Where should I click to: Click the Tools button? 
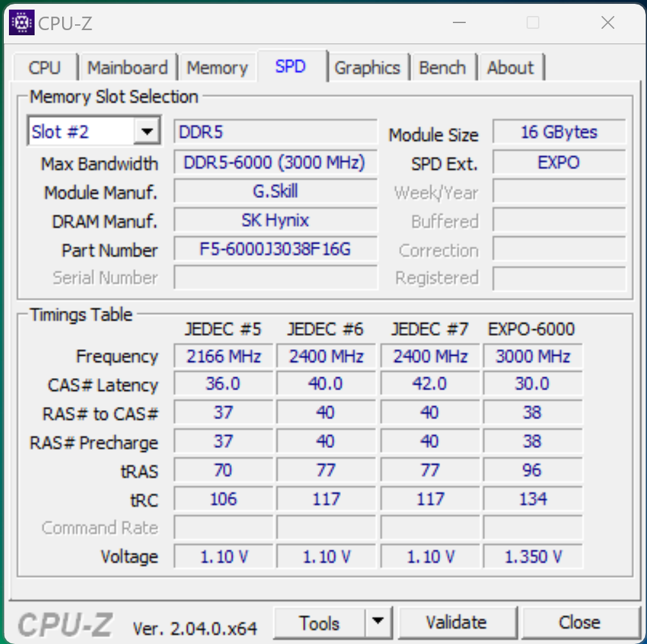pyautogui.click(x=320, y=623)
